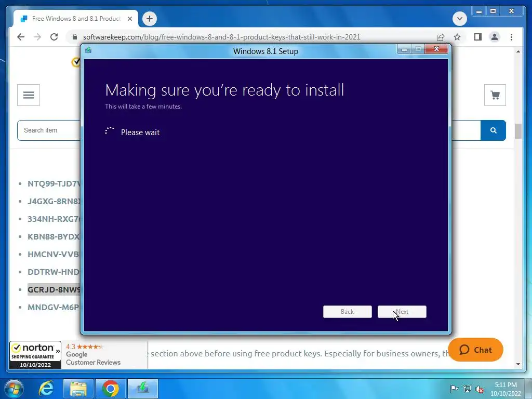Click the scrollbar up arrow
This screenshot has height=399, width=532.
pyautogui.click(x=518, y=51)
